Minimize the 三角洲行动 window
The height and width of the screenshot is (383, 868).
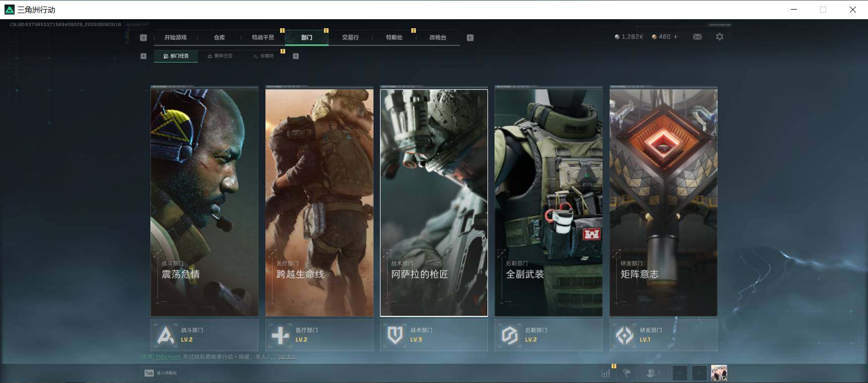pyautogui.click(x=794, y=10)
